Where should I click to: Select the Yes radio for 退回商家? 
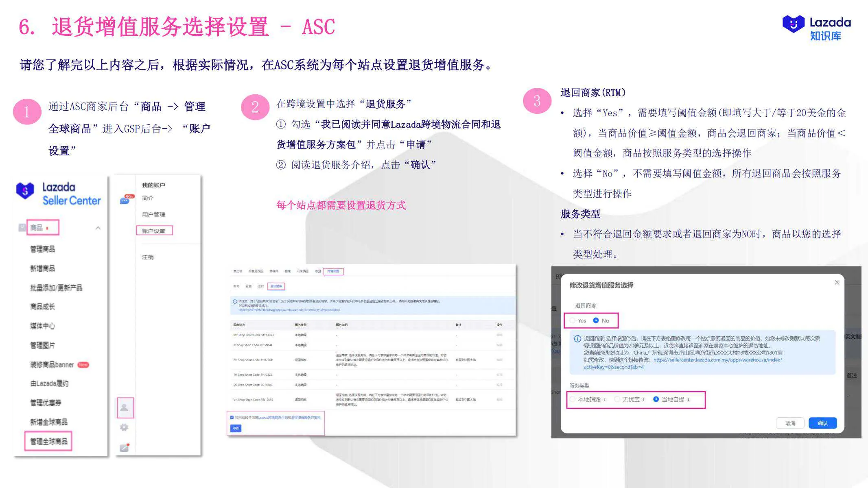tap(573, 320)
